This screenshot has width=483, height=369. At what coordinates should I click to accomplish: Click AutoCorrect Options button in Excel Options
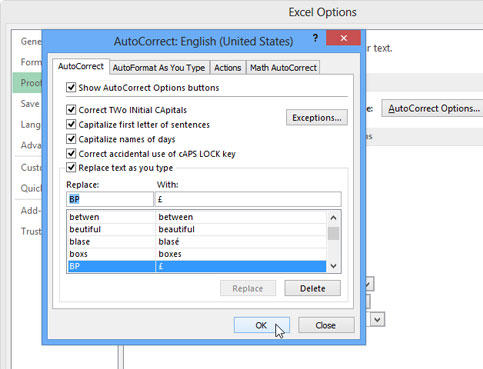click(x=433, y=108)
